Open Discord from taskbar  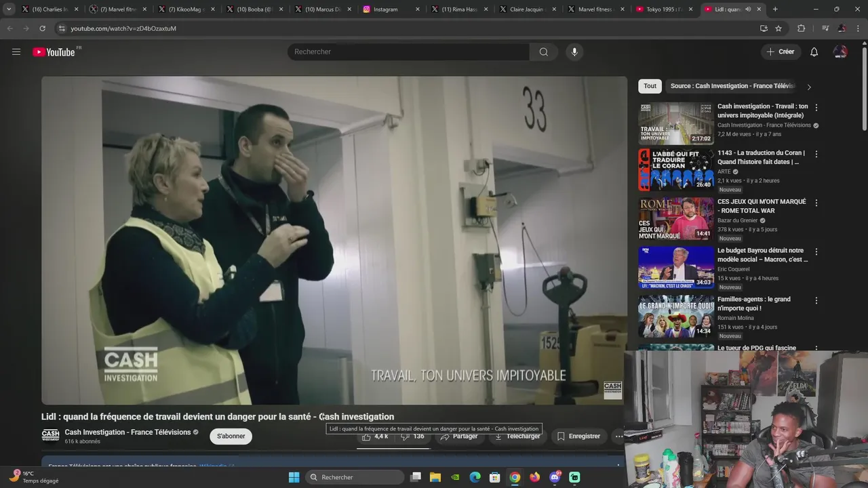click(x=555, y=477)
